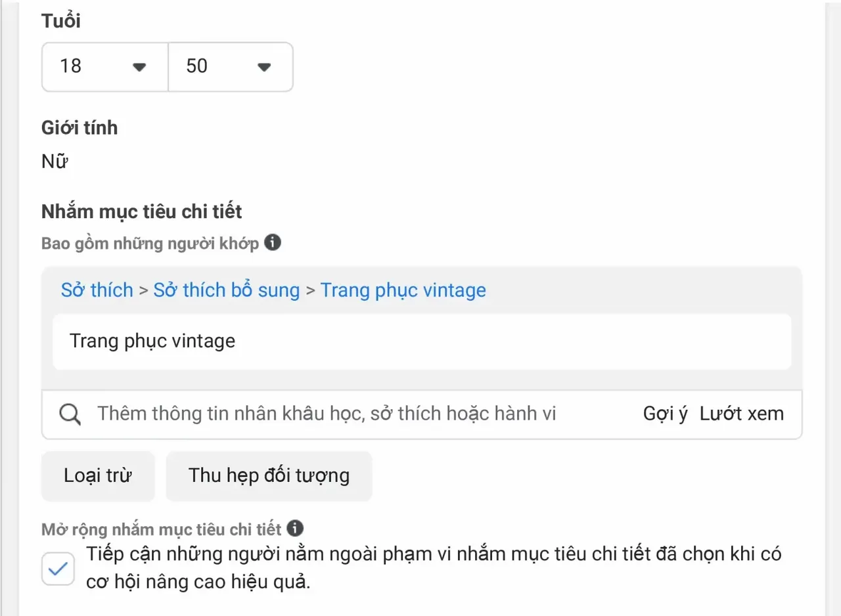Screen dimensions: 841x616
Task: Open the Sở thích bổ sung breadcrumb link
Action: (227, 290)
